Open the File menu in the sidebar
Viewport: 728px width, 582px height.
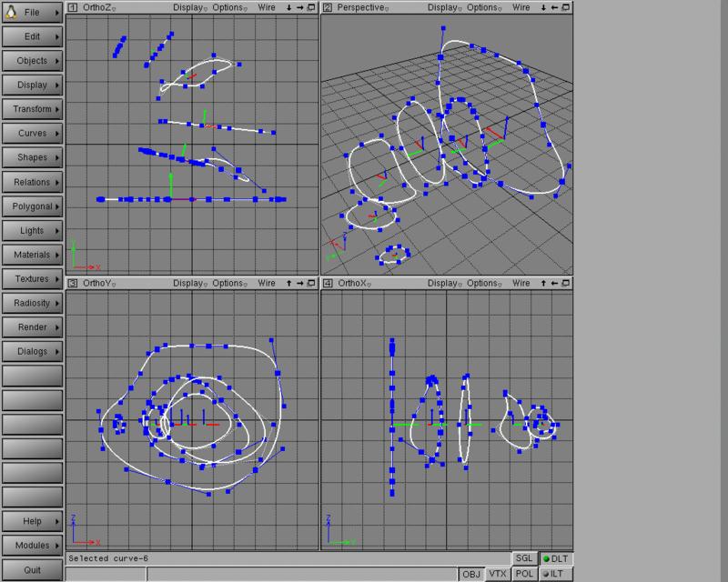(32, 12)
